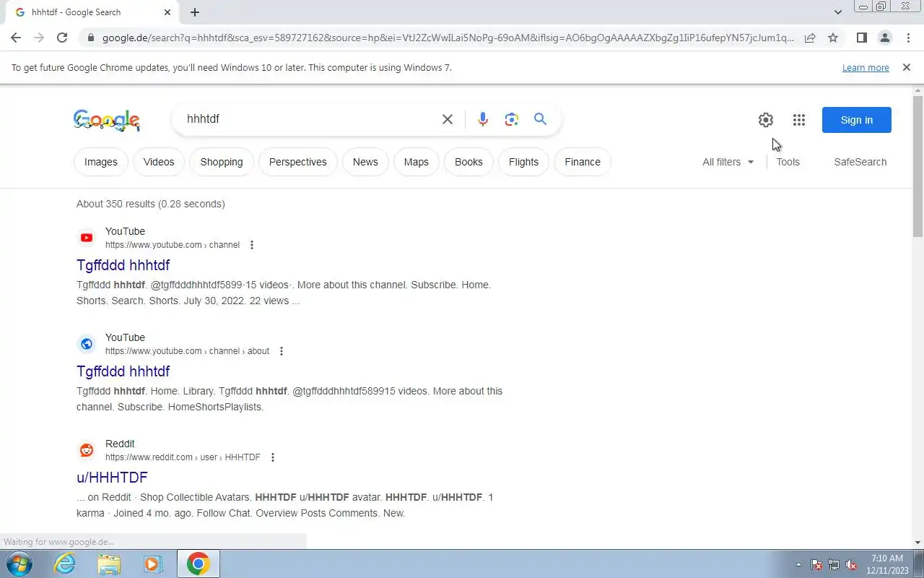
Task: Open Chrome three-dot menu
Action: [908, 38]
